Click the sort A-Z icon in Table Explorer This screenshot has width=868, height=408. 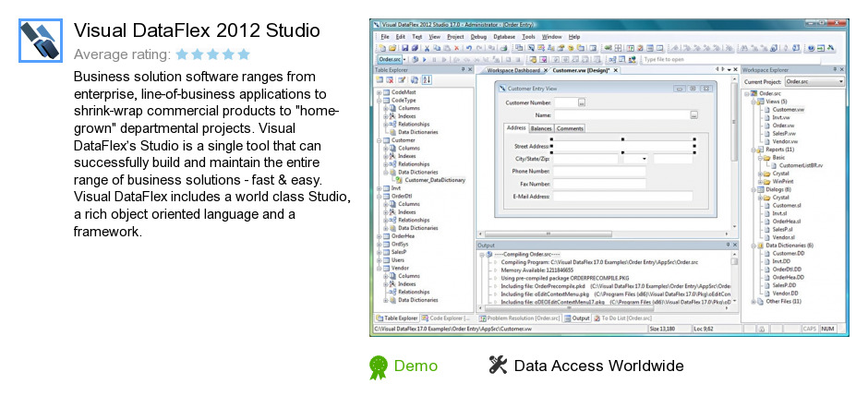coord(427,79)
